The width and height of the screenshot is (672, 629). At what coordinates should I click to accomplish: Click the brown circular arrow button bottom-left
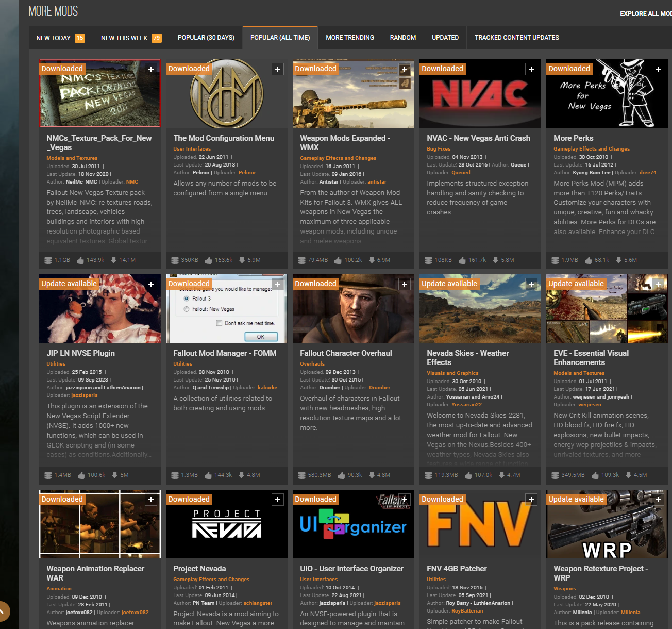click(3, 611)
